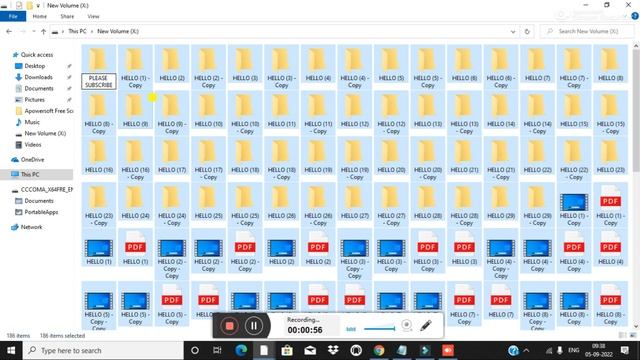
Task: Click This PC in the address breadcrumb
Action: tap(78, 31)
